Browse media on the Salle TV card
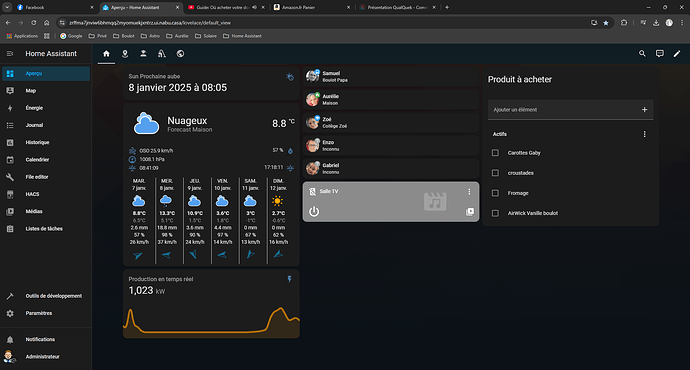 click(470, 212)
